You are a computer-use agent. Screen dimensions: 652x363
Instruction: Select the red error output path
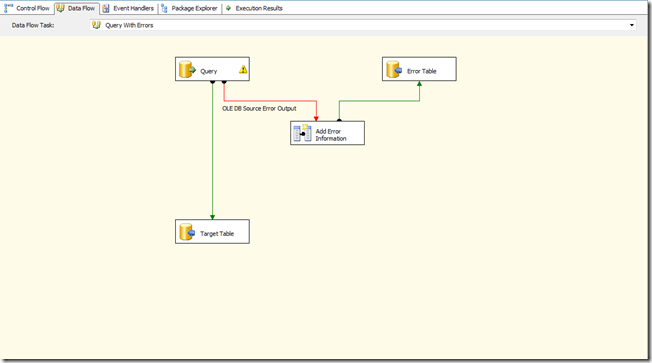click(270, 101)
